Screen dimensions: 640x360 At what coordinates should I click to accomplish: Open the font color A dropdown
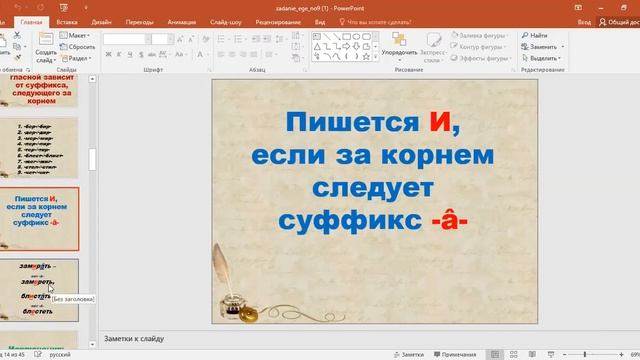point(202,54)
